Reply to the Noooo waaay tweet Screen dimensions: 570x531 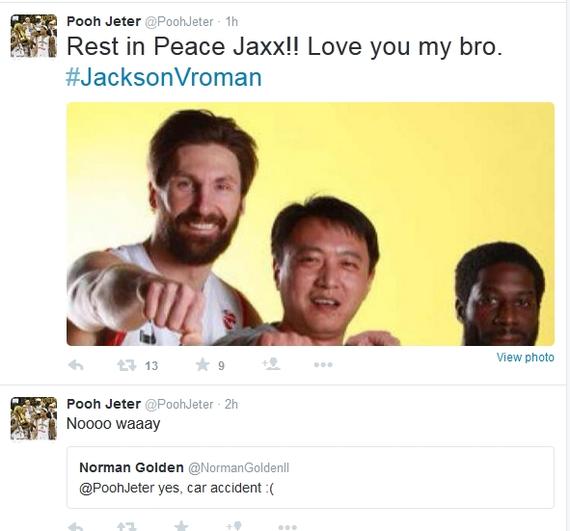pyautogui.click(x=76, y=527)
